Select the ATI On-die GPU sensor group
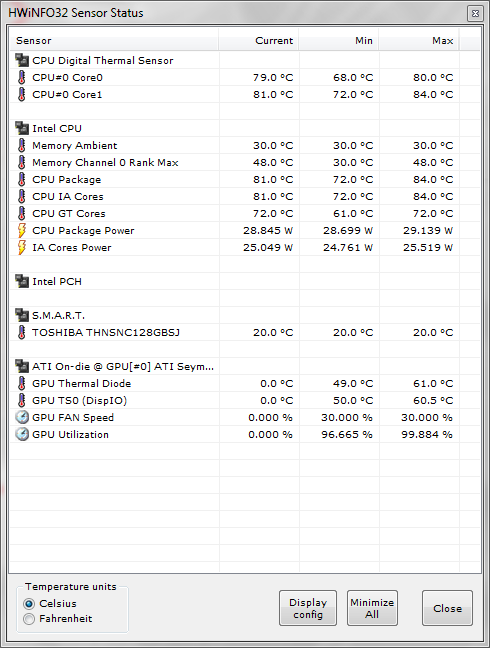 (x=245, y=367)
